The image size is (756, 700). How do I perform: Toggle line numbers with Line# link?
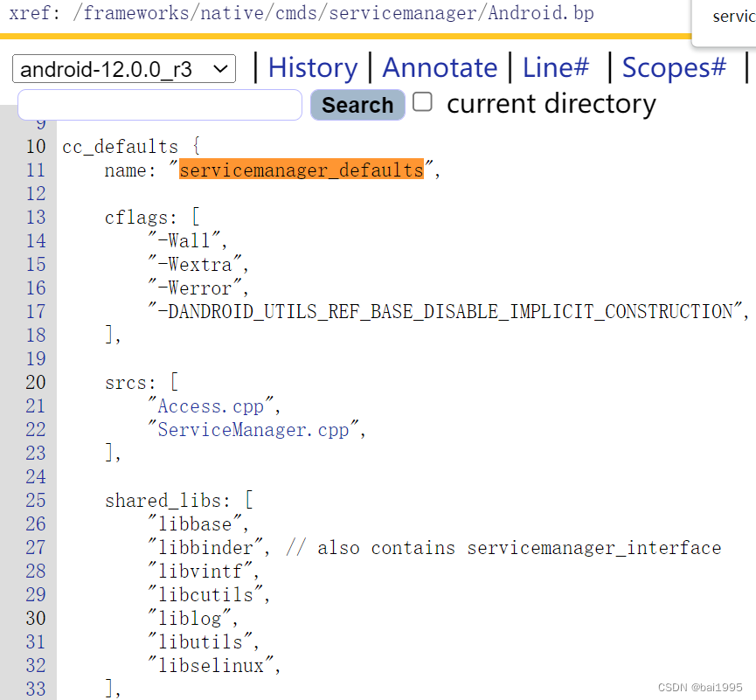click(556, 67)
